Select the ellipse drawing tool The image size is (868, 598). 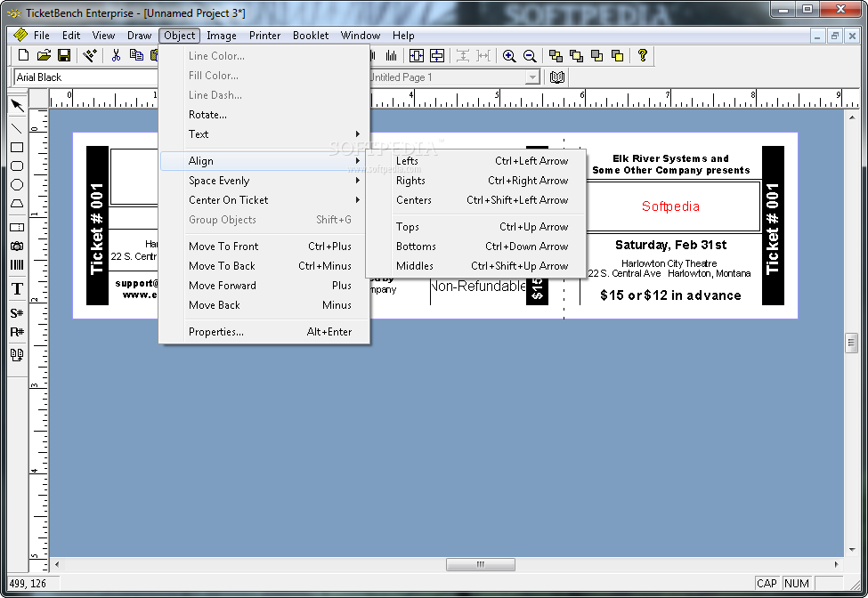click(x=17, y=185)
